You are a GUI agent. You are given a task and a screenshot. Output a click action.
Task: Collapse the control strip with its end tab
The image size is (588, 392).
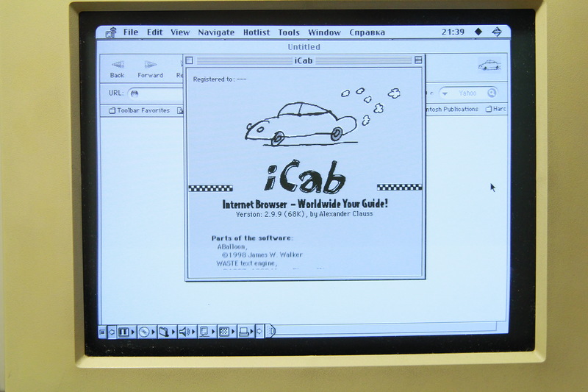pyautogui.click(x=270, y=331)
